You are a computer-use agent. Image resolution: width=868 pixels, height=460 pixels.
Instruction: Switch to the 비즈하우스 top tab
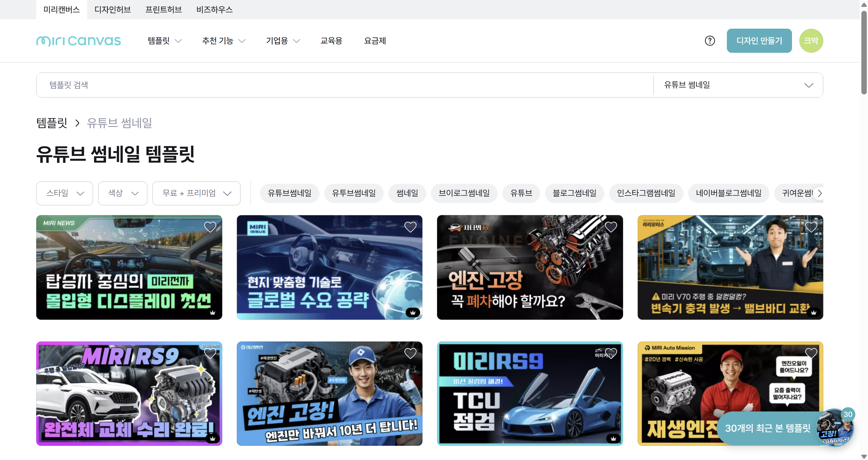point(214,9)
